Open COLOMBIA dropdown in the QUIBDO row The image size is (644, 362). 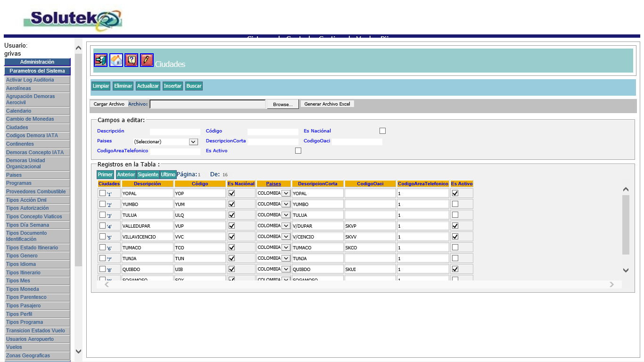pos(286,269)
